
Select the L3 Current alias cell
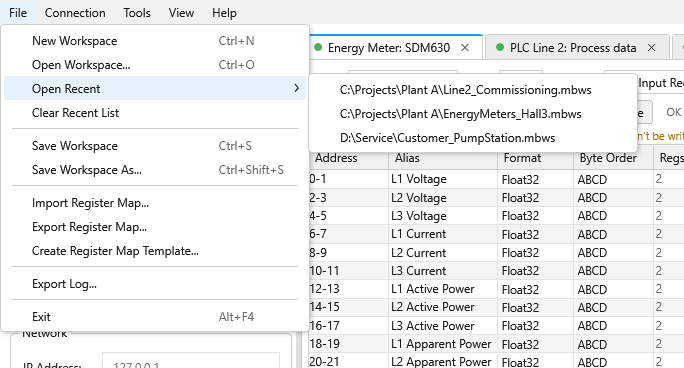(x=443, y=271)
